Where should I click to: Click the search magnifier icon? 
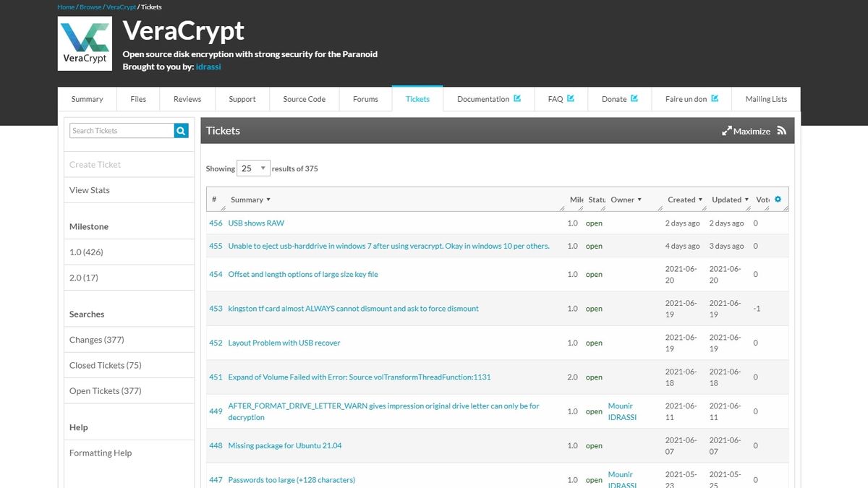179,131
